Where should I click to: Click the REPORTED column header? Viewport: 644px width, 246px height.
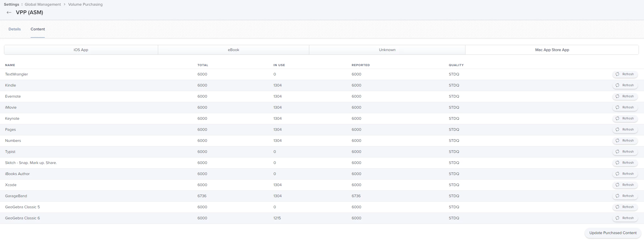[x=361, y=65]
